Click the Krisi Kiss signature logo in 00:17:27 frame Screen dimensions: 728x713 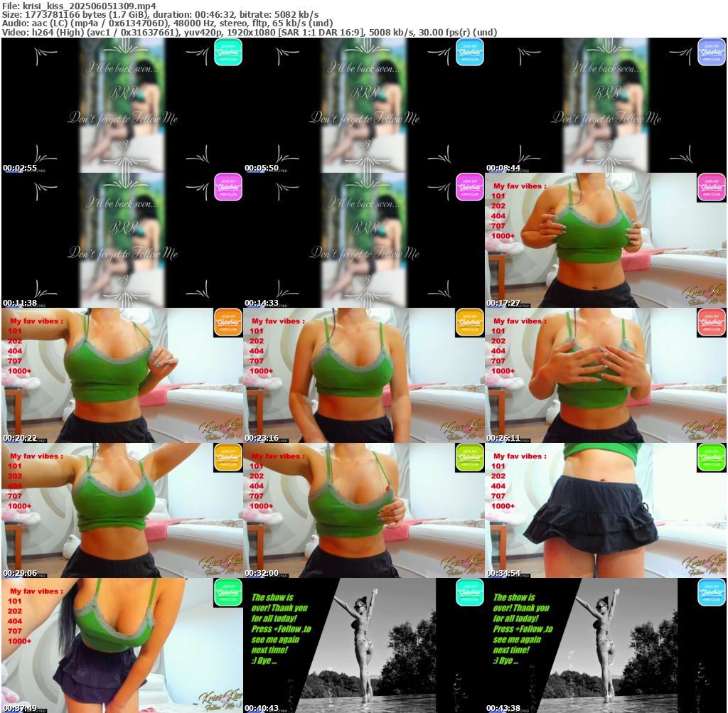click(x=704, y=295)
